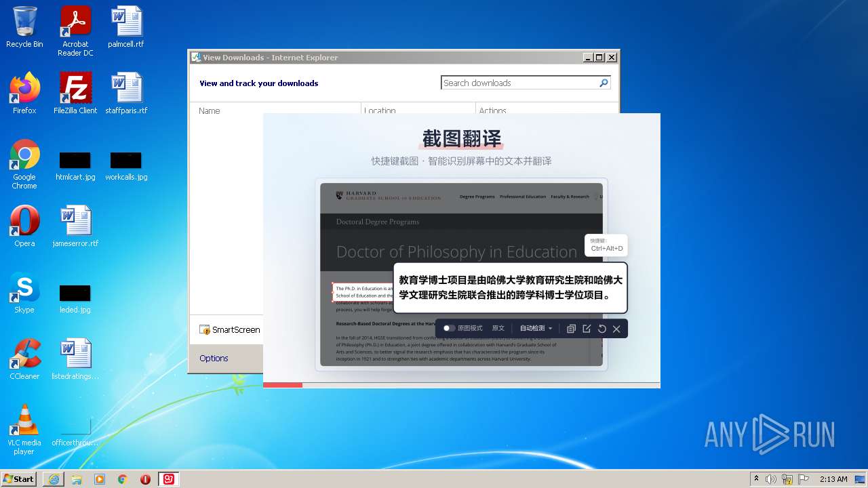The height and width of the screenshot is (488, 868).
Task: Launch VLC media player shortcut
Action: [x=24, y=430]
